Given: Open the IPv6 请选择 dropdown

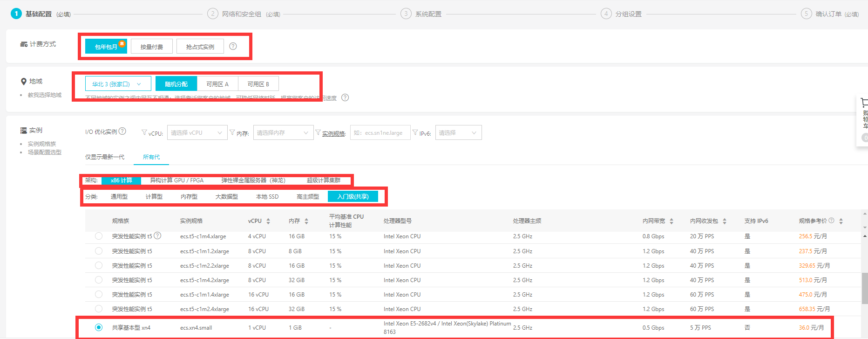Looking at the screenshot, I should [458, 132].
